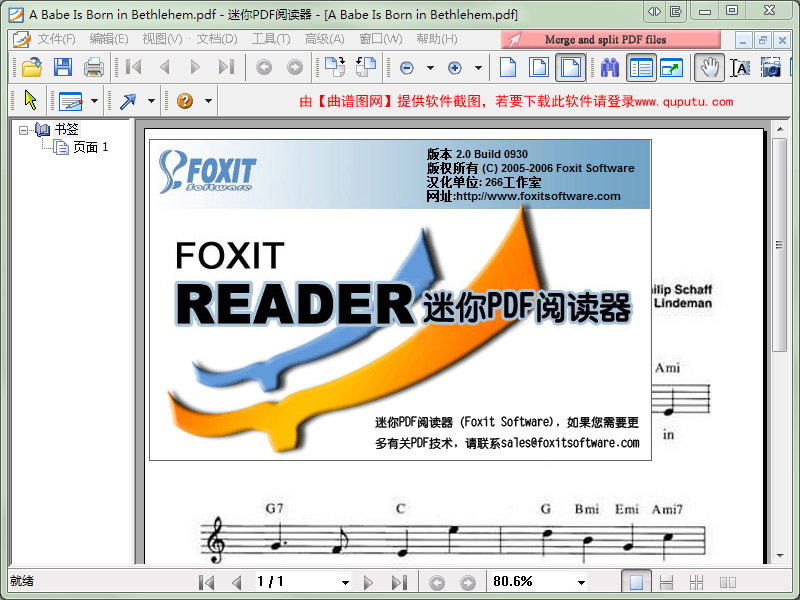Click foxitsoftware.com URL in splash
This screenshot has width=800, height=600.
tap(538, 196)
